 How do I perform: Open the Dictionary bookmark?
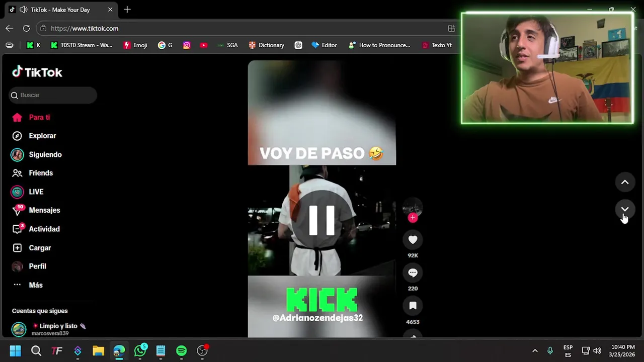267,45
